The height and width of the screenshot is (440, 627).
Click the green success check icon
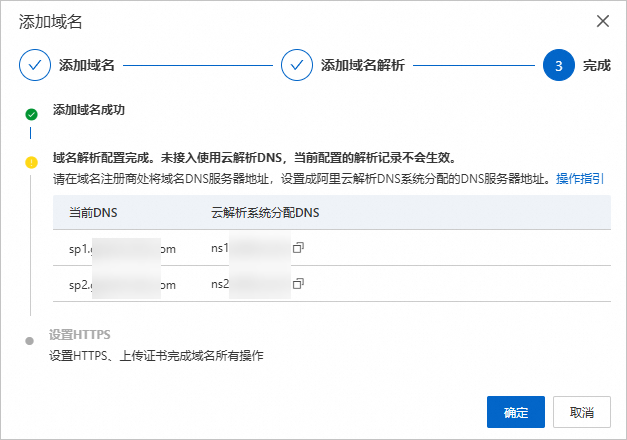pyautogui.click(x=31, y=114)
